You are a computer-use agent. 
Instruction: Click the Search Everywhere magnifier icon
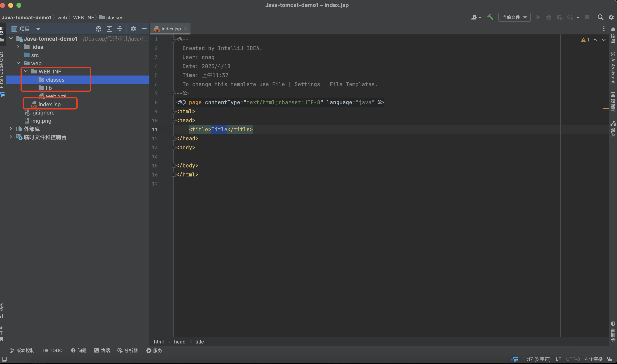(600, 17)
